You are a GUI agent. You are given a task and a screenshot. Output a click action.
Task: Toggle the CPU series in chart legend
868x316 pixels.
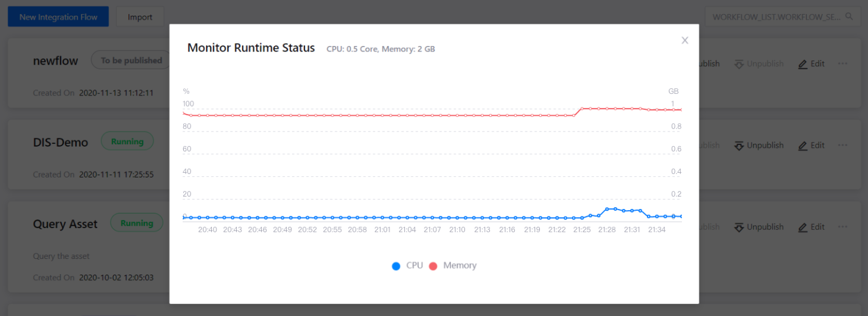(x=408, y=266)
